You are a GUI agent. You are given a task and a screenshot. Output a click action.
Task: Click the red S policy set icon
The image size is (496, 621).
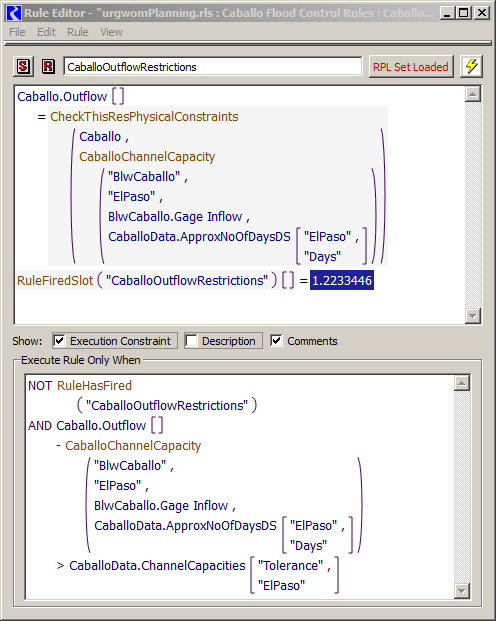(x=23, y=66)
